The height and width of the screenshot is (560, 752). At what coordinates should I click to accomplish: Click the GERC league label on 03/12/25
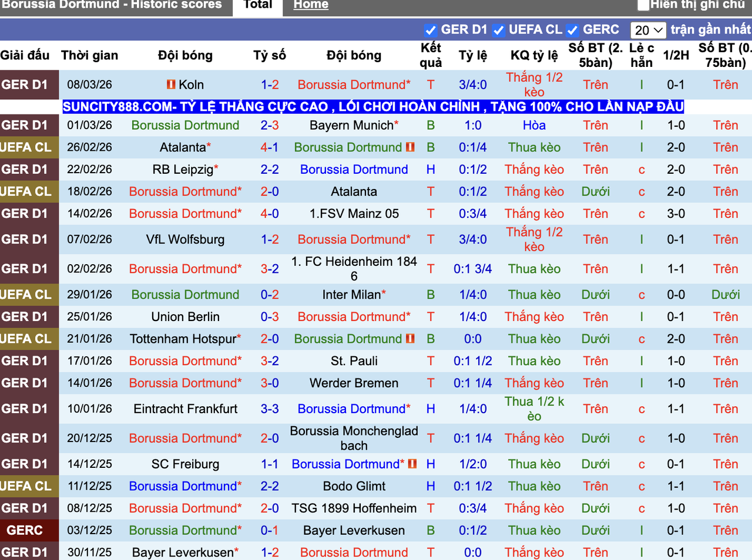[25, 531]
